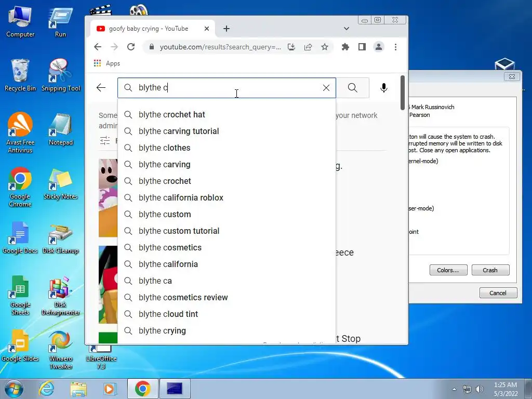Click Colors... button in background dialog
This screenshot has width=532, height=399.
click(448, 270)
